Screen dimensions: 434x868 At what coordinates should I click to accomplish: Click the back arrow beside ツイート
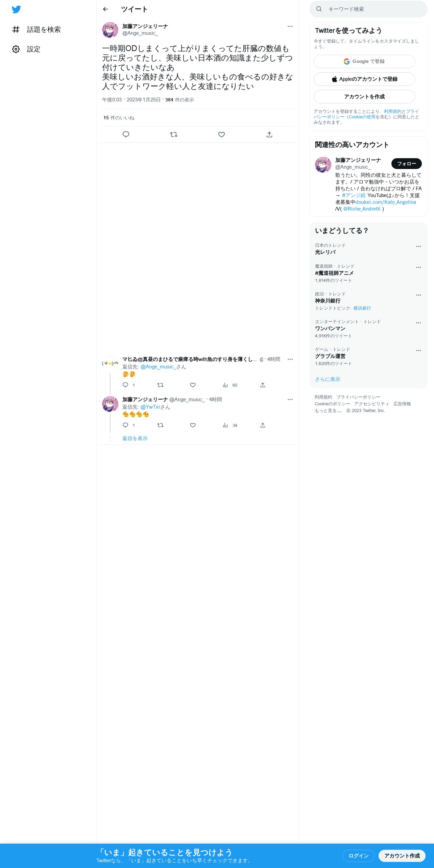(x=105, y=9)
